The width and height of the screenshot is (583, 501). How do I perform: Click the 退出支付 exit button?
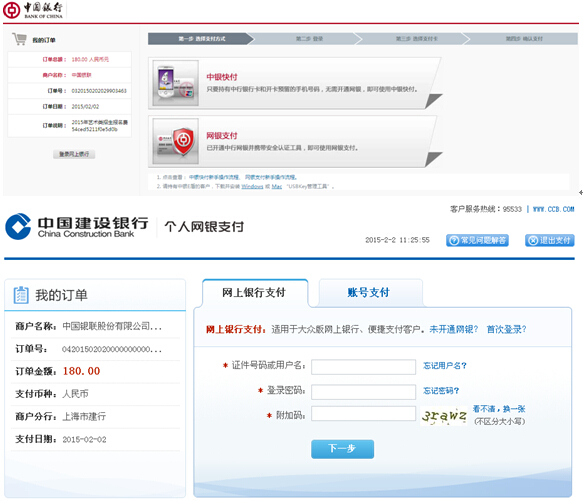[550, 241]
